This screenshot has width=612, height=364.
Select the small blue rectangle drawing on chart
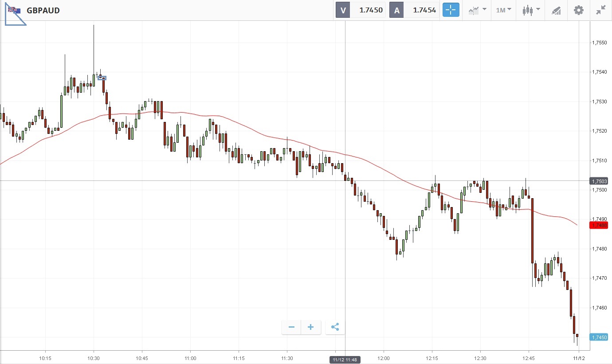pyautogui.click(x=102, y=78)
